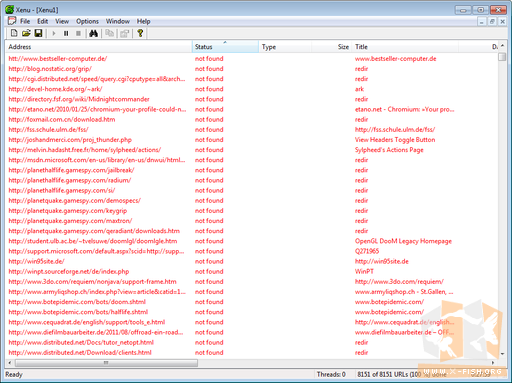Click the Stop toolbar icon
Viewport: 512px width, 383px height.
78,33
